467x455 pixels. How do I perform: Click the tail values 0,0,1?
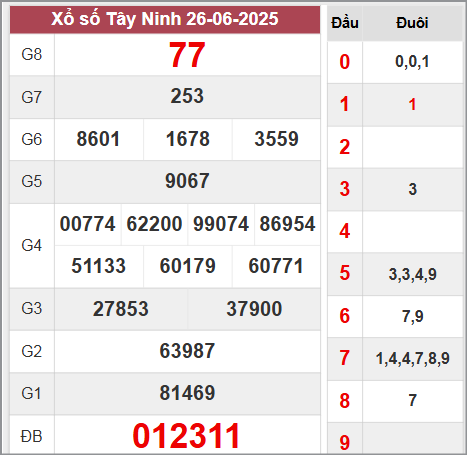click(x=412, y=62)
